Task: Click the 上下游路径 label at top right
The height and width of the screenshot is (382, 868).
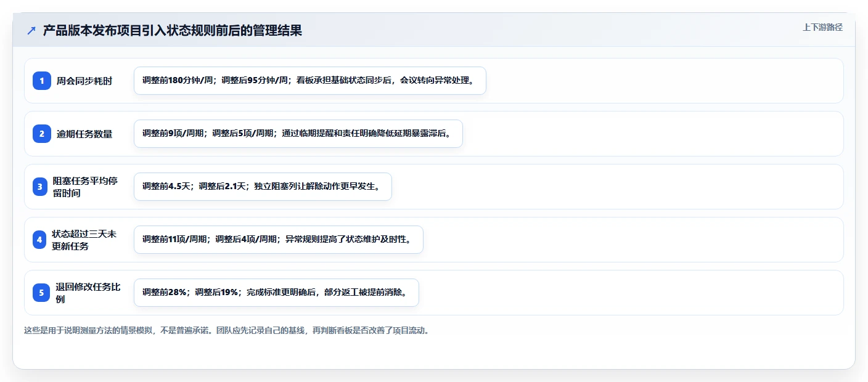Action: click(822, 27)
